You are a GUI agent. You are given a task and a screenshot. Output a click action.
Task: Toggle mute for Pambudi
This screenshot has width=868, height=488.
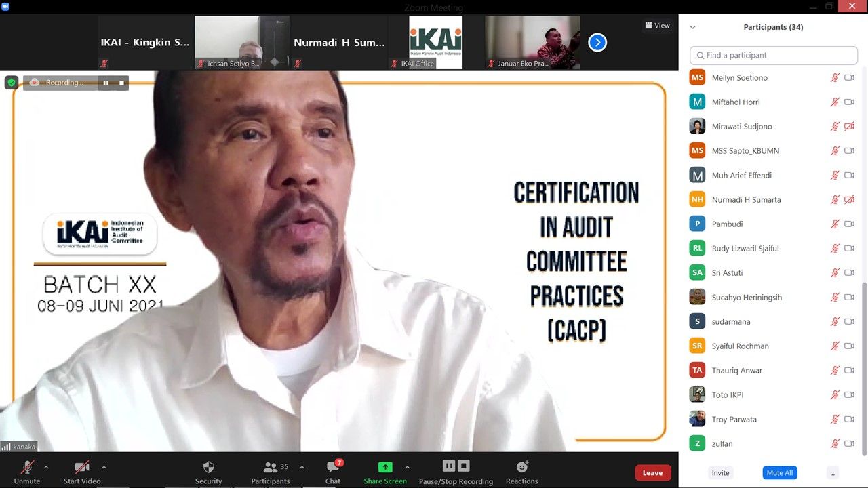point(835,224)
